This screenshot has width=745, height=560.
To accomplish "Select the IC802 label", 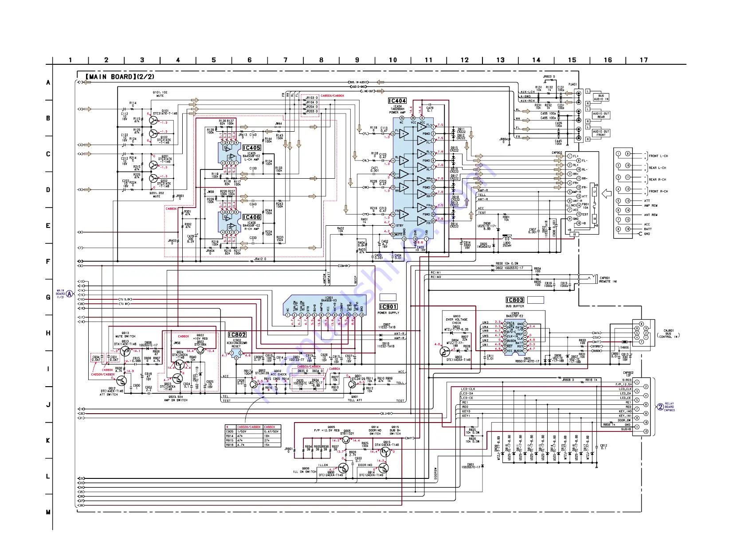I will pyautogui.click(x=237, y=335).
